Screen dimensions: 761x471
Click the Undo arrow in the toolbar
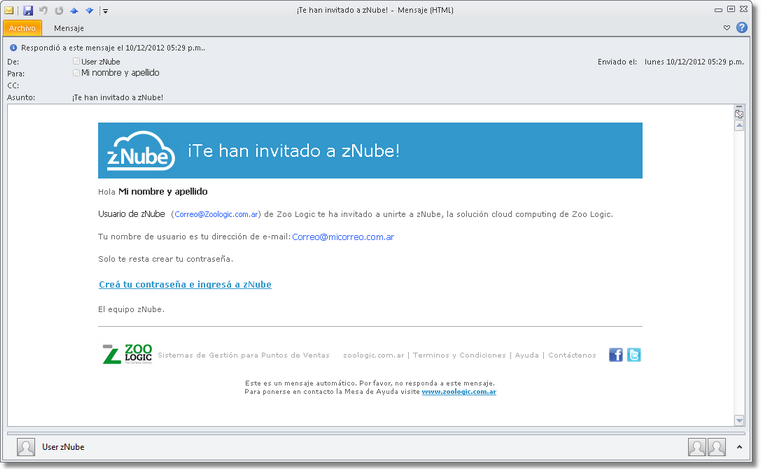coord(43,10)
